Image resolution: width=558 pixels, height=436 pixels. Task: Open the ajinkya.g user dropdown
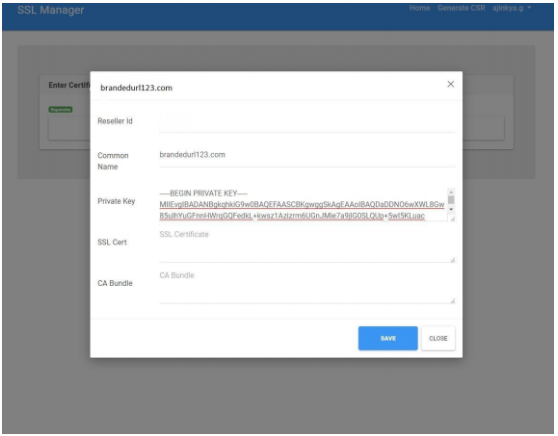[512, 8]
